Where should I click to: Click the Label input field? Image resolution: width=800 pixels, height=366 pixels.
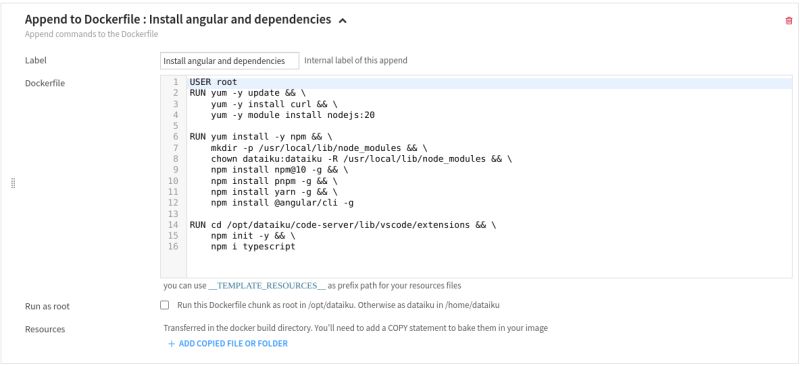pos(230,61)
